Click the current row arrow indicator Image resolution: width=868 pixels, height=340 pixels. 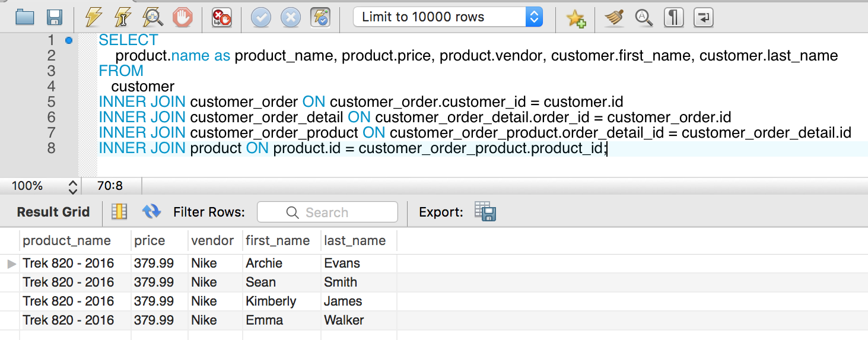[x=11, y=263]
